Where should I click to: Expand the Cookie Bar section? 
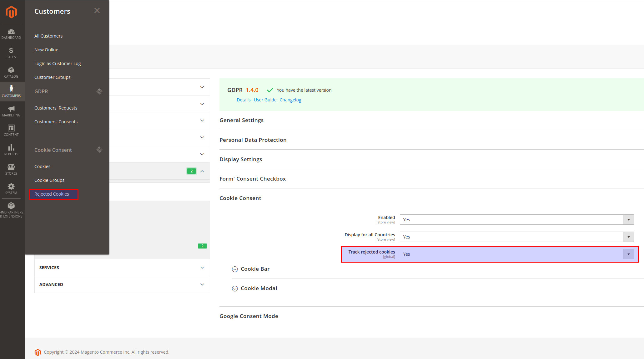click(255, 269)
